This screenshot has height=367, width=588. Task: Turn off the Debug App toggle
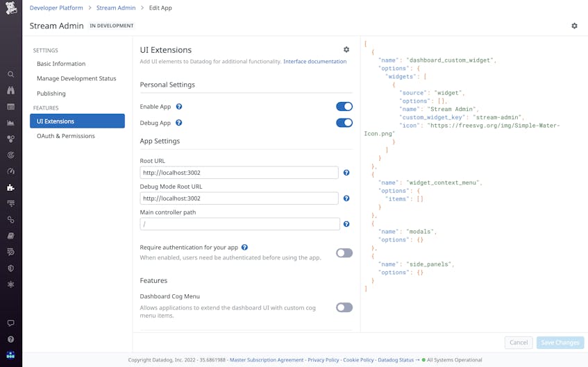(344, 123)
